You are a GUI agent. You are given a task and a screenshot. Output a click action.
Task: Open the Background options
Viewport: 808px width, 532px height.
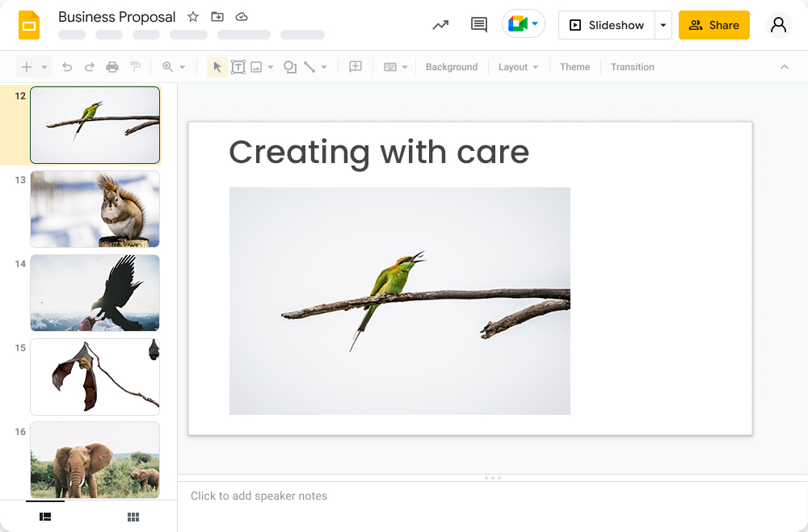coord(452,67)
